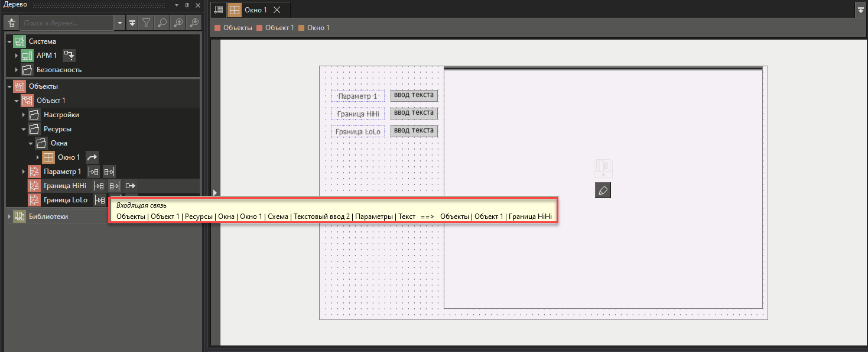Click the tree-level-up icon left of search
The image size is (868, 352).
(12, 23)
